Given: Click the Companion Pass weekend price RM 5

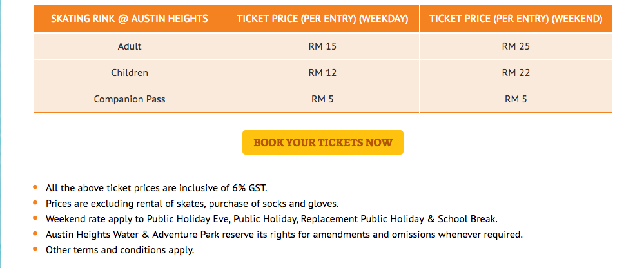Looking at the screenshot, I should [516, 99].
